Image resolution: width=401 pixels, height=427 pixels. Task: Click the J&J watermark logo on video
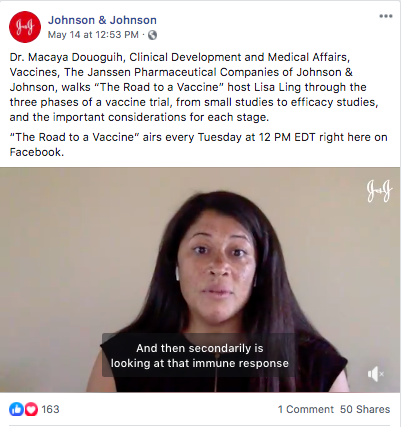(x=379, y=191)
